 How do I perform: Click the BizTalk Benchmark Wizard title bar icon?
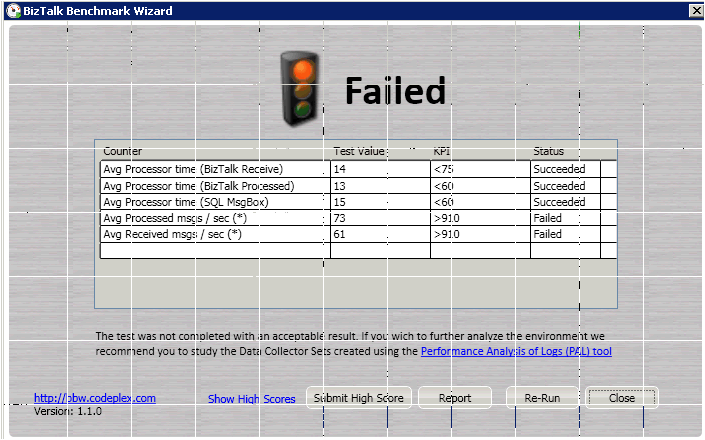point(11,10)
